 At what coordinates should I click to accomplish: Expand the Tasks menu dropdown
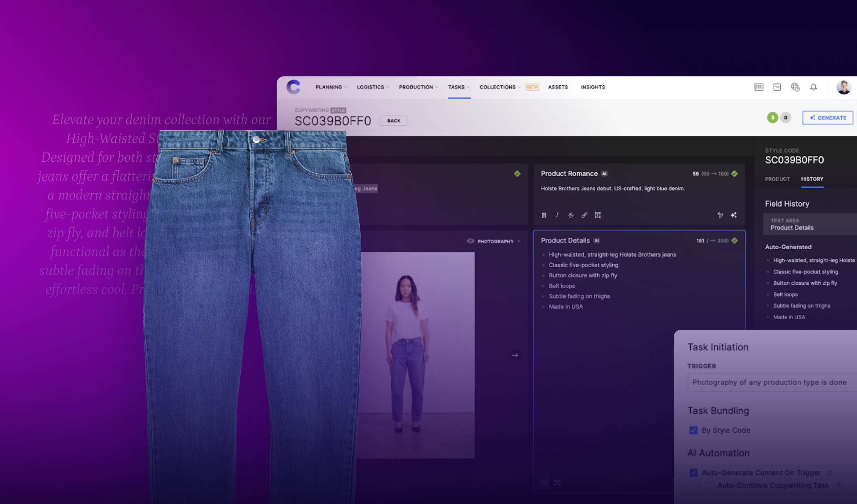point(459,87)
